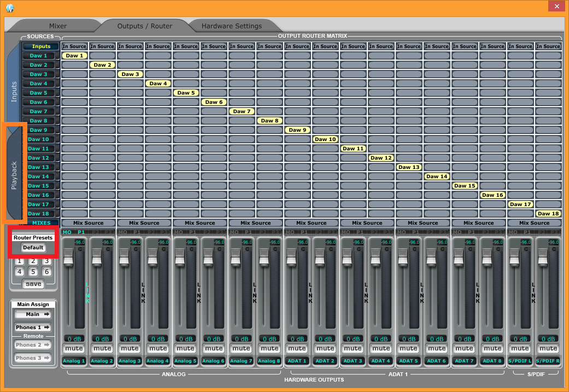This screenshot has height=392, width=569.
Task: Select the yellow Daw 18 routing cell
Action: (548, 213)
